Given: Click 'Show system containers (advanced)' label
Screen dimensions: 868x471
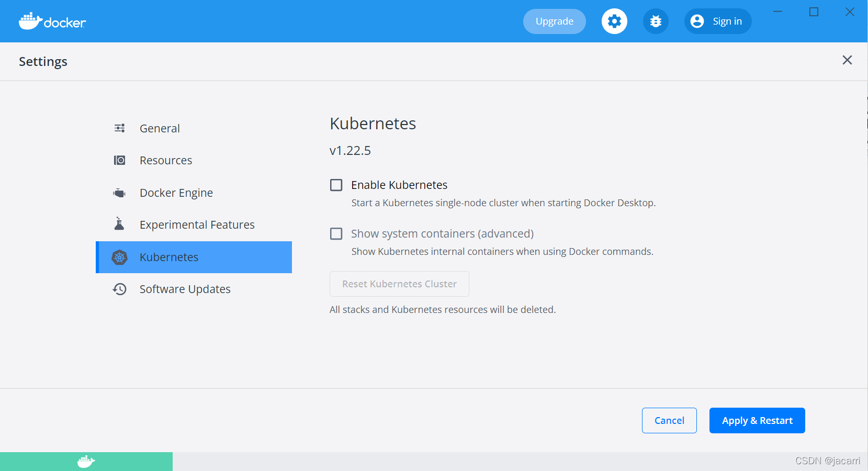Looking at the screenshot, I should tap(443, 233).
